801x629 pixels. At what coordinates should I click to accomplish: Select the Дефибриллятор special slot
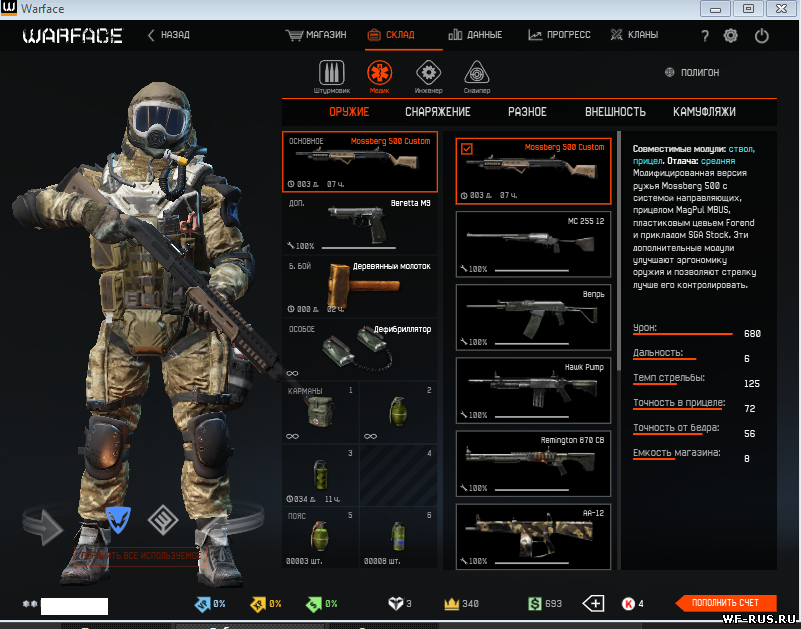click(360, 350)
